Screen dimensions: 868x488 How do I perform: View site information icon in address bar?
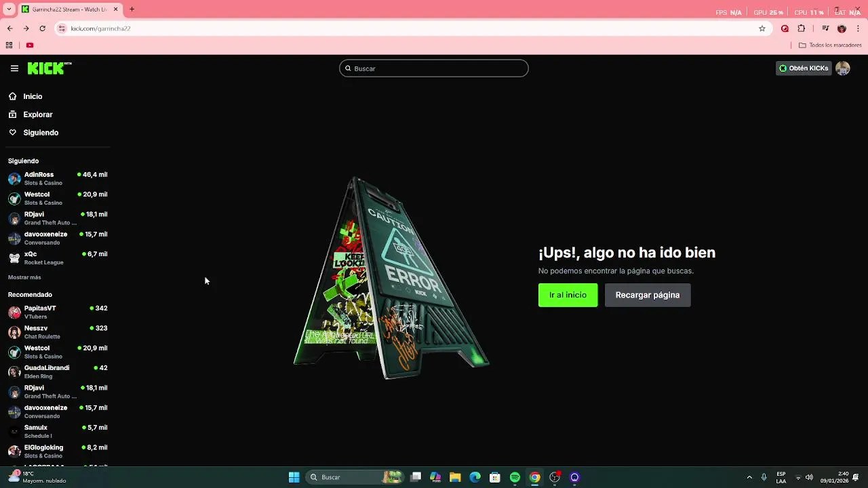coord(62,28)
